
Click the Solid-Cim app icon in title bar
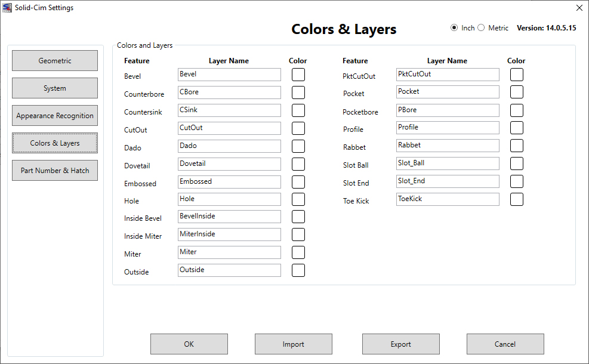point(7,8)
